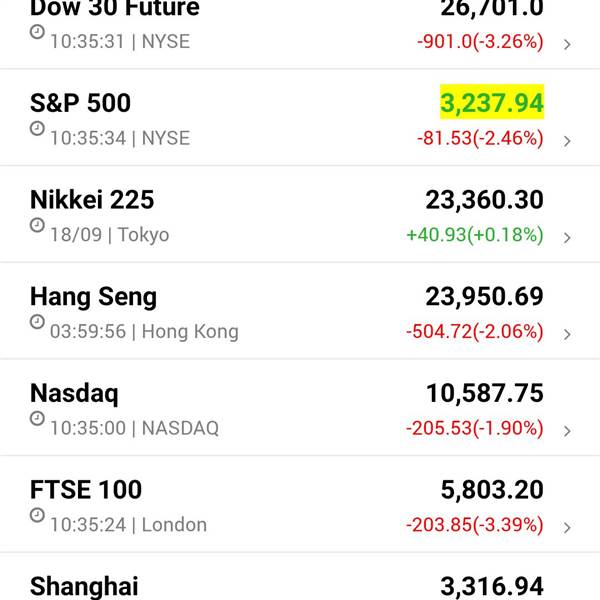
Task: Open Nikkei 225 details via chevron
Action: pos(567,238)
